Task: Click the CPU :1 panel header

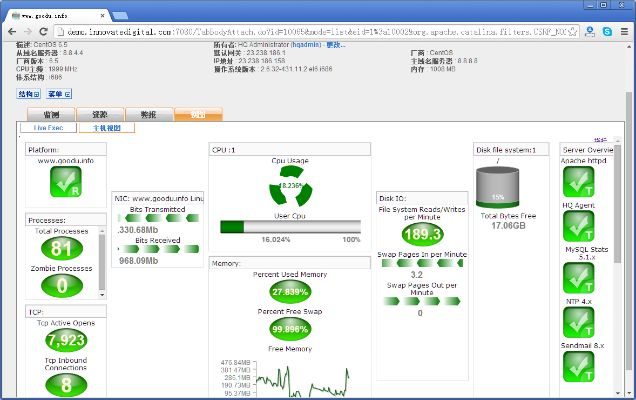Action: [x=290, y=150]
